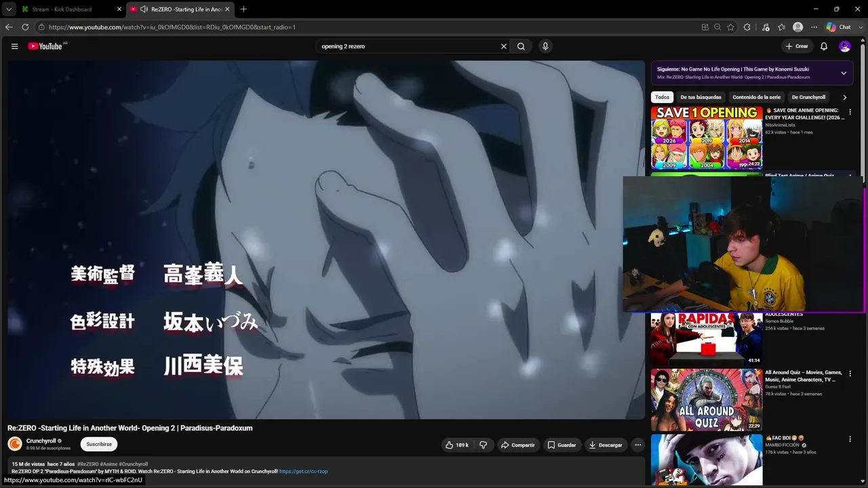Open the Crunchyroll channel avatar
This screenshot has height=488, width=868.
point(15,444)
